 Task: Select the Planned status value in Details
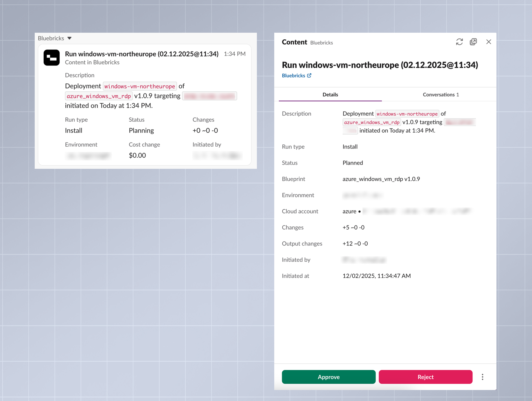click(x=353, y=163)
